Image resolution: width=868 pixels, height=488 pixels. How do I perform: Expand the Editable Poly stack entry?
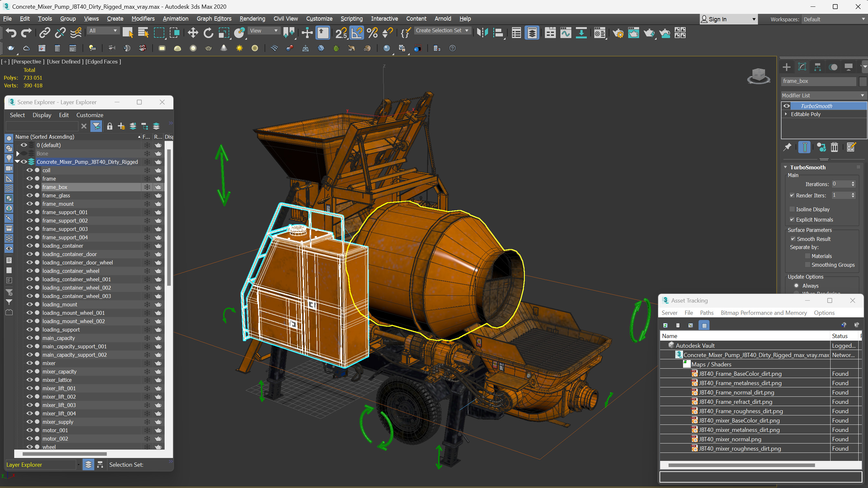[x=786, y=114]
